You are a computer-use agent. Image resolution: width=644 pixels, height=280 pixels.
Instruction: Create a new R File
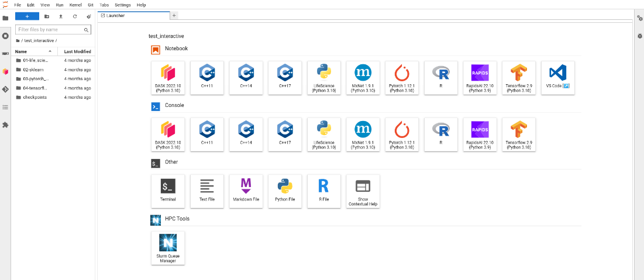pyautogui.click(x=324, y=191)
